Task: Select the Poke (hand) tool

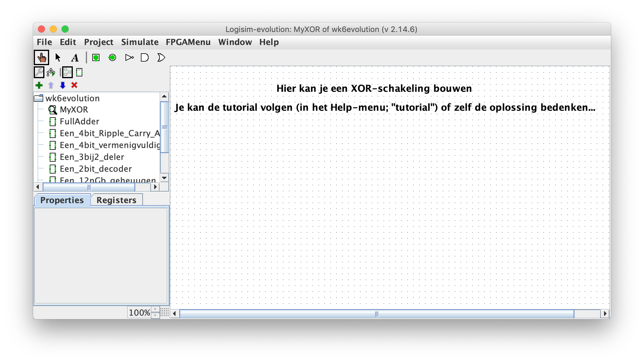Action: click(41, 57)
